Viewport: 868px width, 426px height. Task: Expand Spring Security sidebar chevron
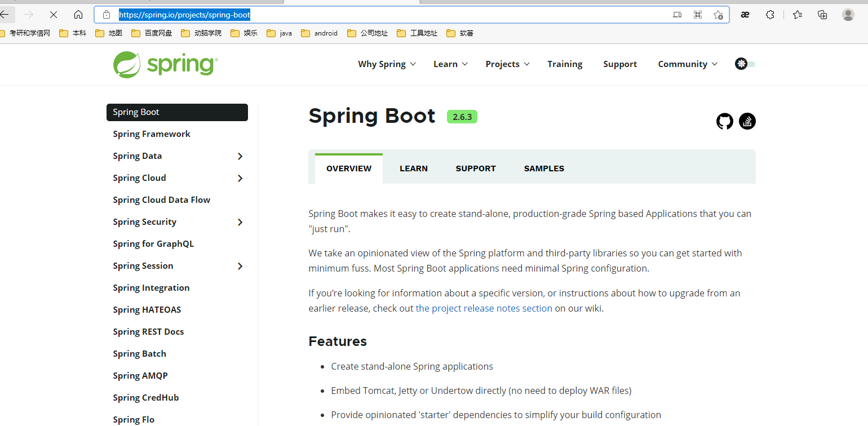point(240,222)
